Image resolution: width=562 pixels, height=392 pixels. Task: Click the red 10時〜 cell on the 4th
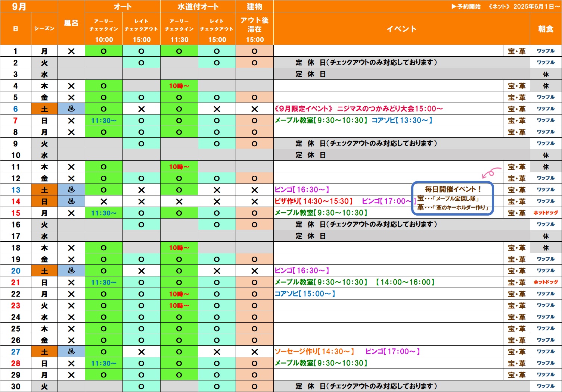pos(179,86)
